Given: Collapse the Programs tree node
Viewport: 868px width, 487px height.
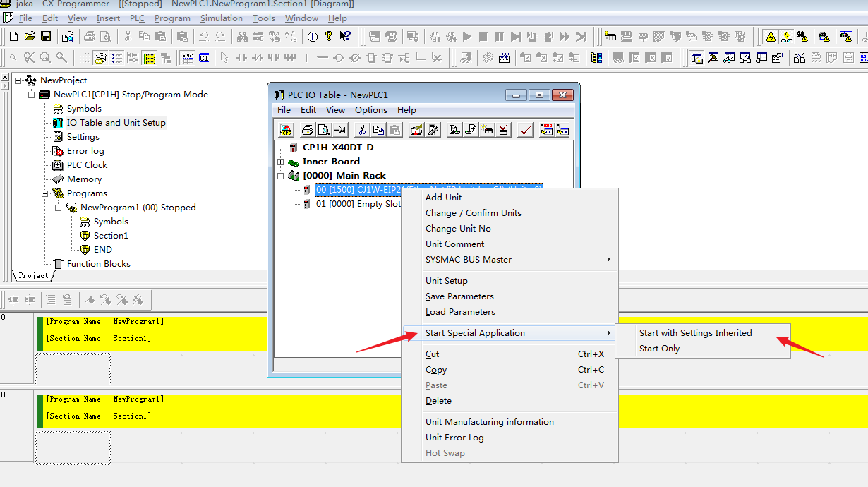Looking at the screenshot, I should tap(45, 193).
